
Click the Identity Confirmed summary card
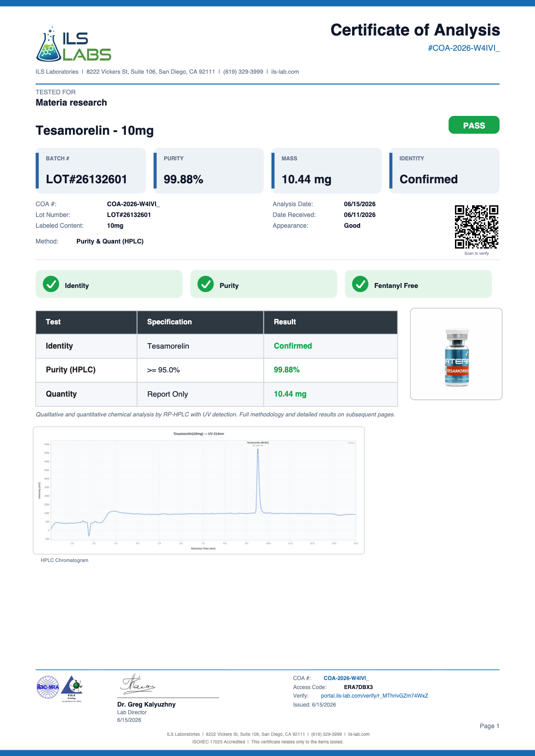coord(444,171)
